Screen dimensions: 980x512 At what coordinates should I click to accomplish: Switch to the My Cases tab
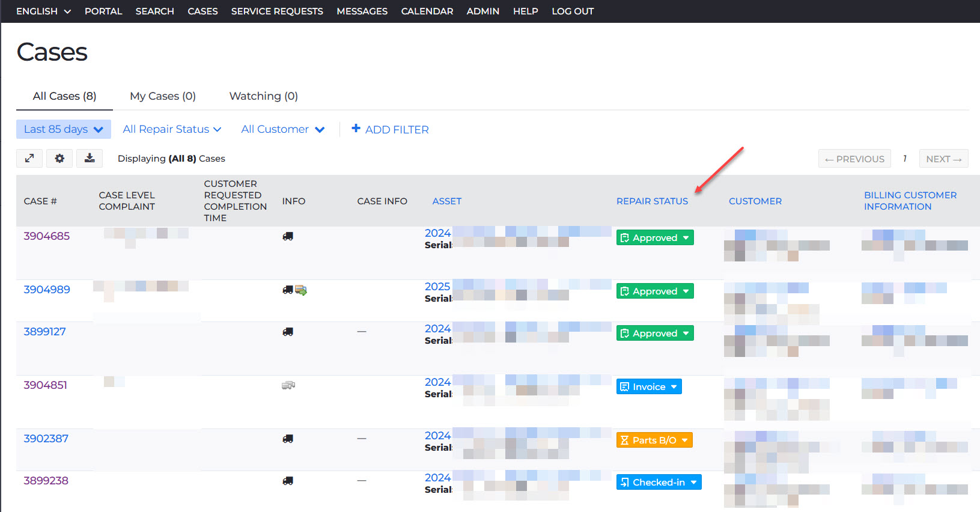click(x=163, y=96)
